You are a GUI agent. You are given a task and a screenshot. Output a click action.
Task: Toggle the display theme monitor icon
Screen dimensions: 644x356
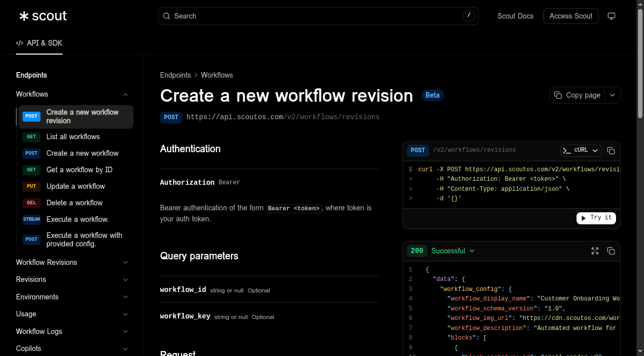611,16
